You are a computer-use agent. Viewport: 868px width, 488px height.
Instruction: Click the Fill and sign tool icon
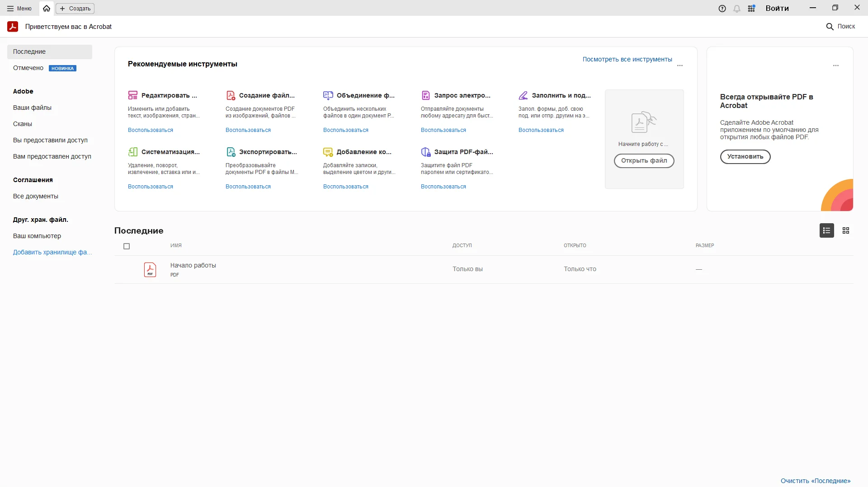[x=523, y=95]
